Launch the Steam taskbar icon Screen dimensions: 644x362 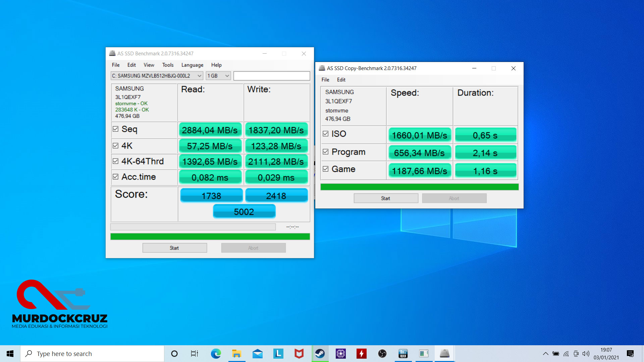(320, 354)
